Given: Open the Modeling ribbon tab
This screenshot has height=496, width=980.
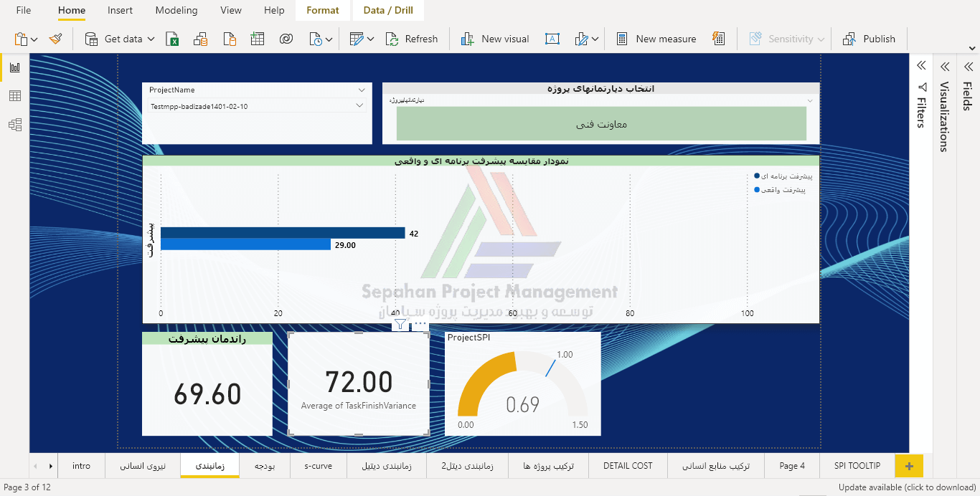Looking at the screenshot, I should pos(176,10).
